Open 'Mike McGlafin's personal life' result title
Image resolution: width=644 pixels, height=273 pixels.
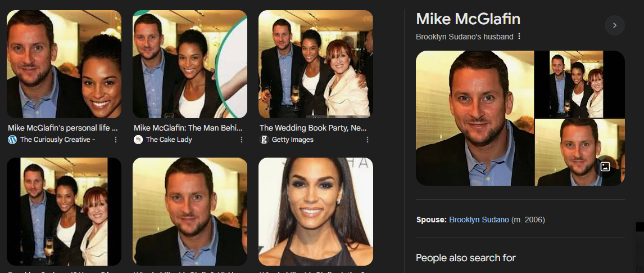click(63, 128)
